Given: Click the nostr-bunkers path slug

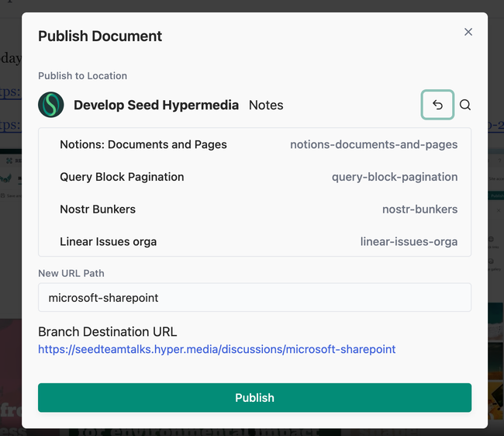Looking at the screenshot, I should coord(419,209).
